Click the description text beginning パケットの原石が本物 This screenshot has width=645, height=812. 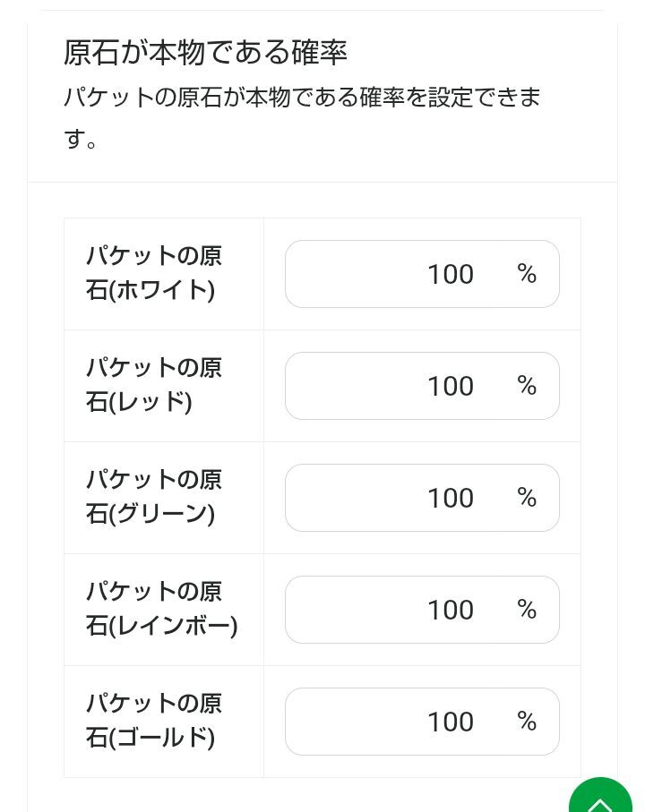(302, 98)
